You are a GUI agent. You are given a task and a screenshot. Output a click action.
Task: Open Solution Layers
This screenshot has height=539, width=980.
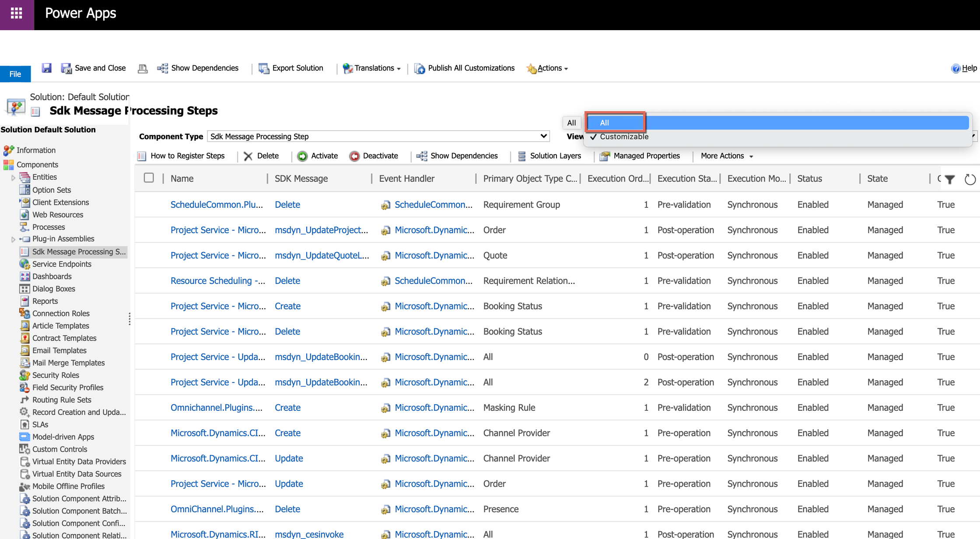click(x=549, y=156)
